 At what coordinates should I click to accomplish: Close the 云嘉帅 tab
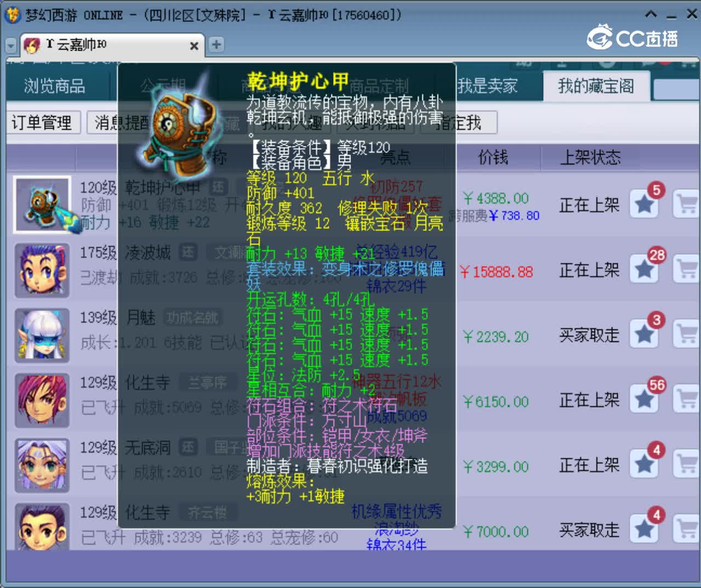194,46
